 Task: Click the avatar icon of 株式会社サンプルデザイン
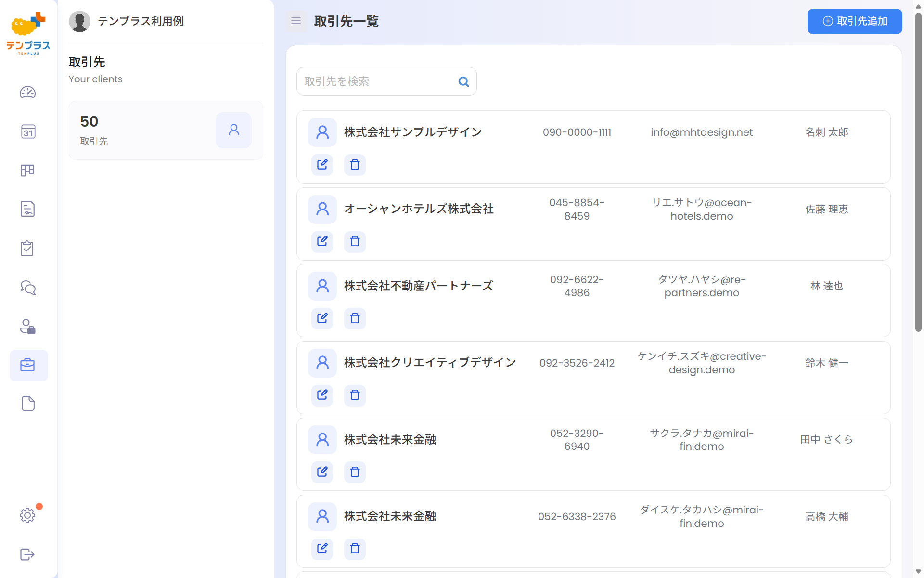point(322,132)
